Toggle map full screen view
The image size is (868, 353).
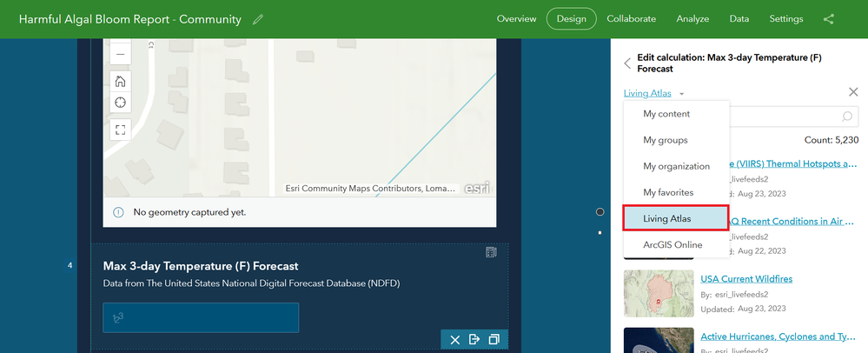tap(120, 130)
